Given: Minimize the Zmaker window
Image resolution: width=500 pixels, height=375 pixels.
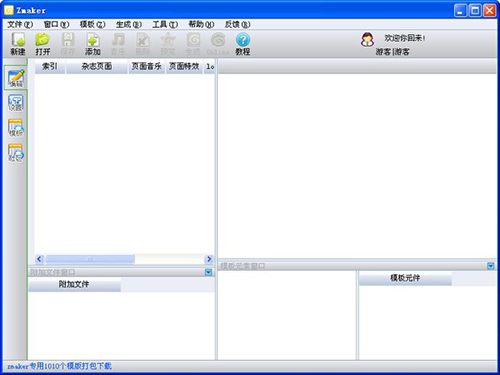Looking at the screenshot, I should point(460,10).
